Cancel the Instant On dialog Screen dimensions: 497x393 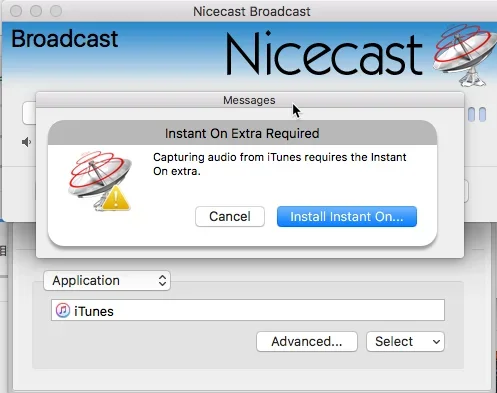point(230,217)
